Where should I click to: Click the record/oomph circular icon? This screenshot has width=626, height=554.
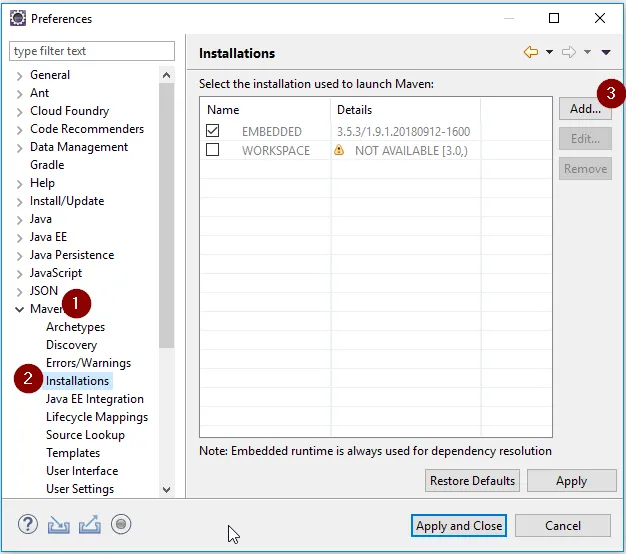(120, 525)
